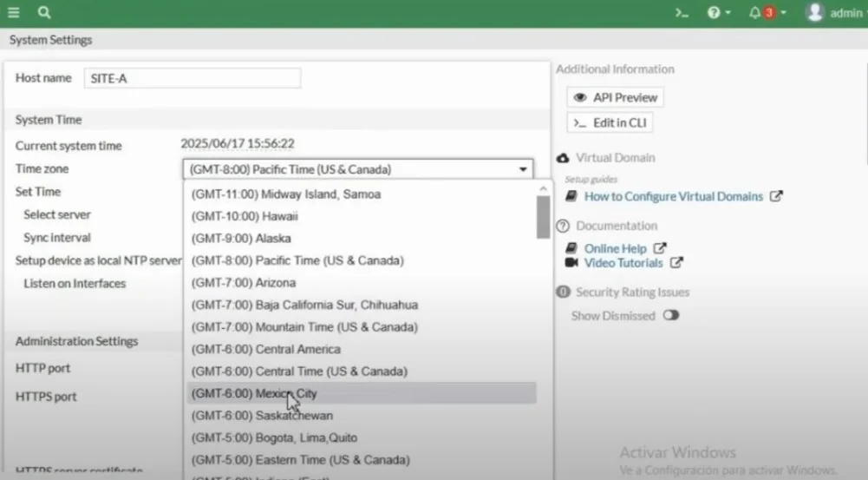Viewport: 868px width, 480px height.
Task: Open the help question mark menu
Action: click(x=719, y=12)
